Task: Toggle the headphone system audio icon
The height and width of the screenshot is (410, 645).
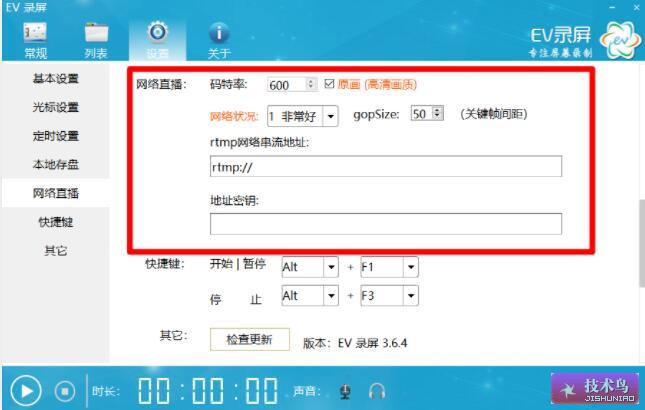Action: (x=377, y=391)
